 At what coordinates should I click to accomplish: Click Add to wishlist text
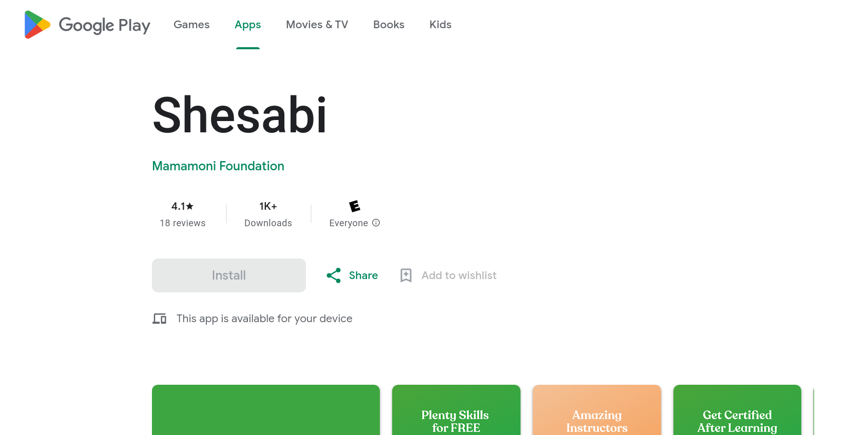pyautogui.click(x=459, y=275)
